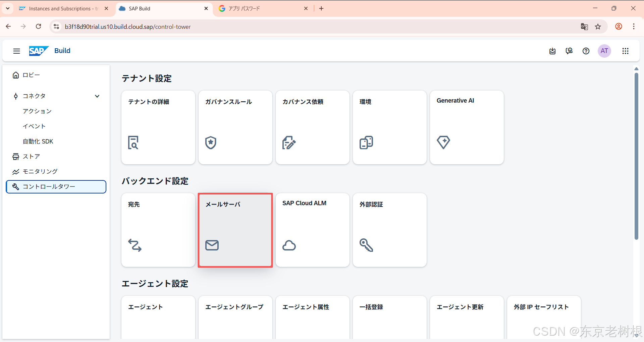Viewport: 644px width, 342px height.
Task: Open Chrome three-dot menu
Action: (634, 26)
